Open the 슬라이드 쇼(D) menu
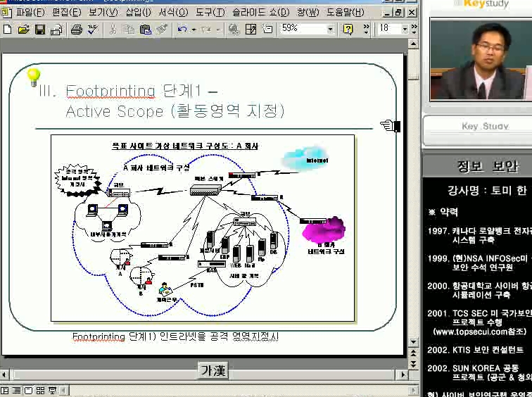The image size is (532, 397). [260, 13]
